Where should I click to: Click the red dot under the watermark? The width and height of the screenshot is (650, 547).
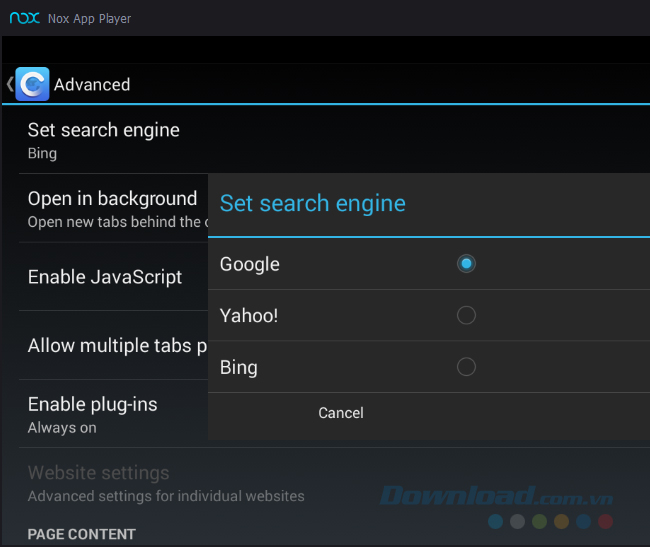click(x=605, y=521)
